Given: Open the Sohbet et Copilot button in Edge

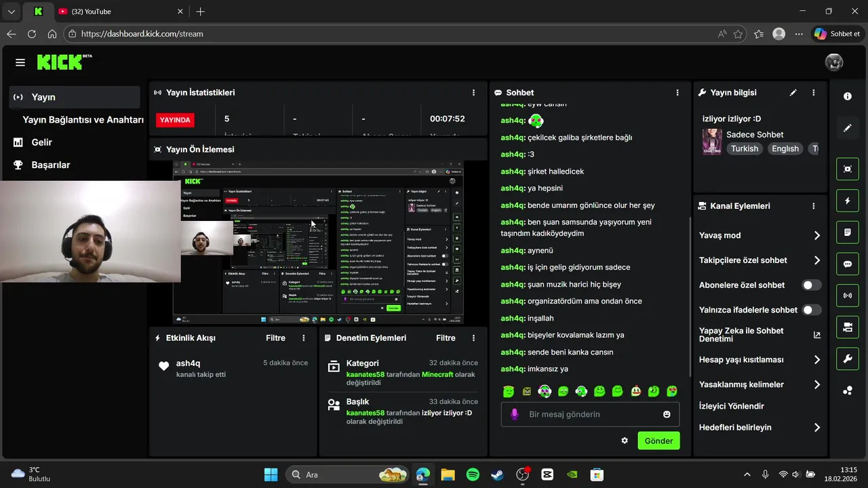Looking at the screenshot, I should pos(837,34).
